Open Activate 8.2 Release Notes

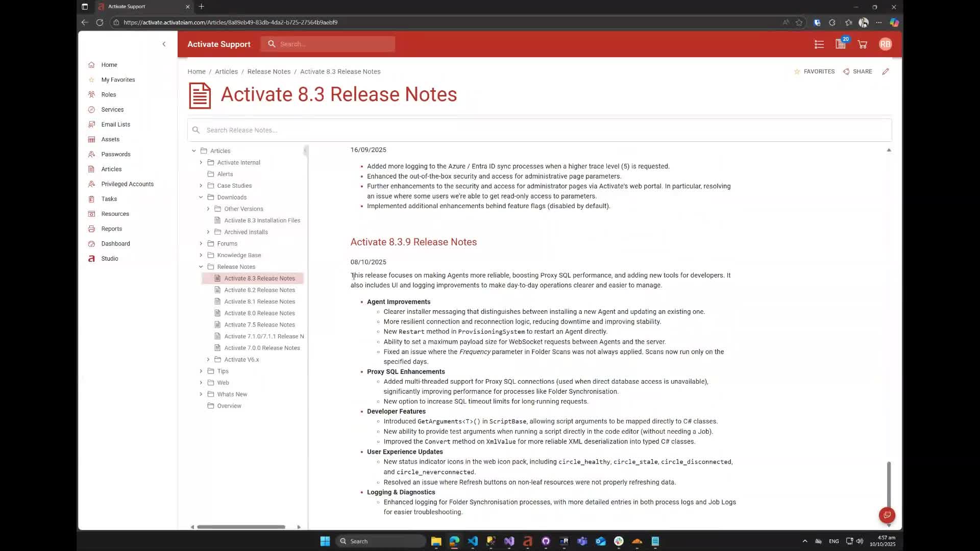[259, 290]
